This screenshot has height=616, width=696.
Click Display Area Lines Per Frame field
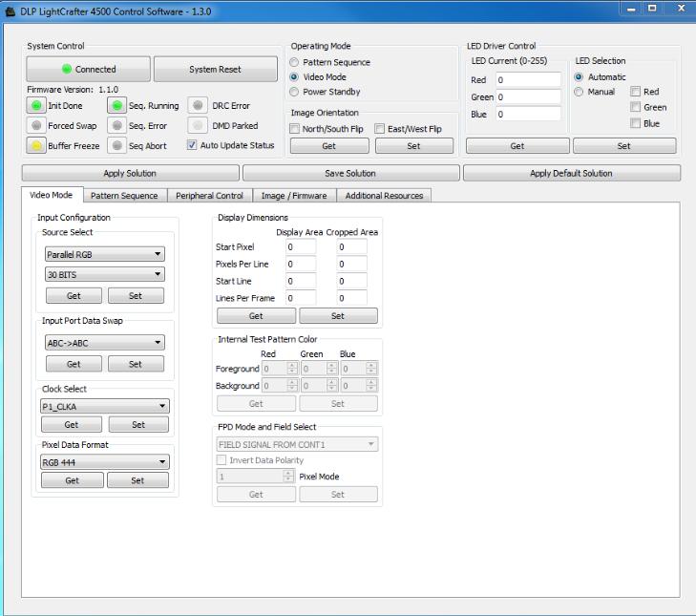301,298
